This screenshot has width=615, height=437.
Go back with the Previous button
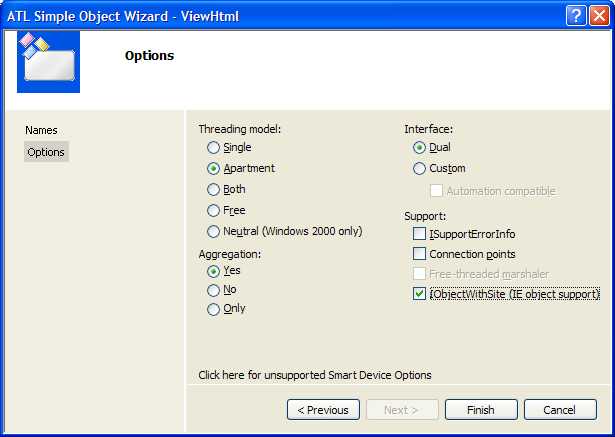pyautogui.click(x=323, y=410)
